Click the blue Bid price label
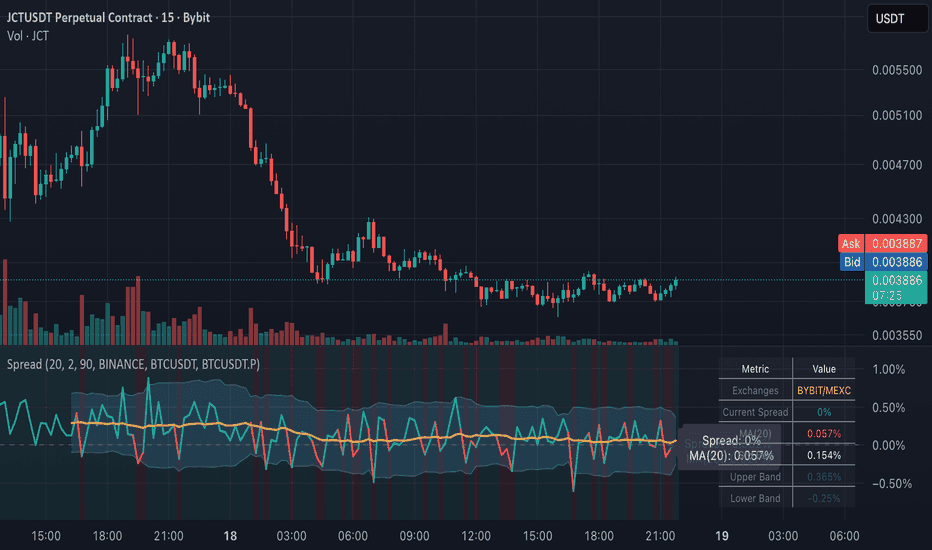932x550 pixels. click(x=882, y=262)
